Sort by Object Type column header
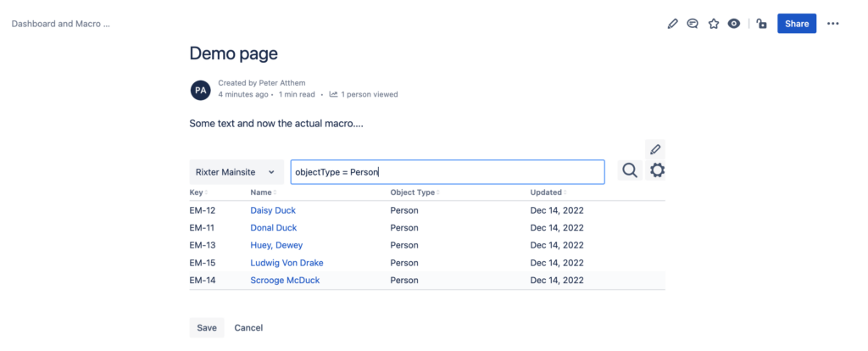 pos(415,192)
